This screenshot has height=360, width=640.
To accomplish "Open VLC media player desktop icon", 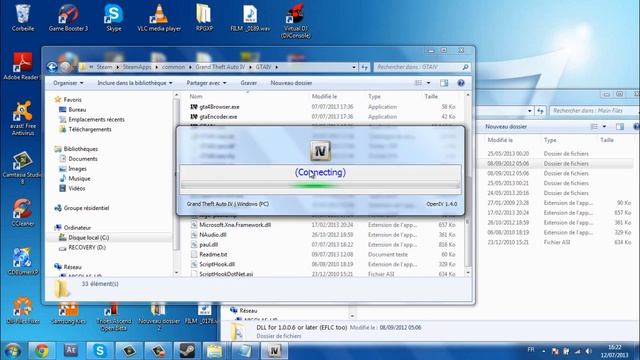I will point(159,17).
